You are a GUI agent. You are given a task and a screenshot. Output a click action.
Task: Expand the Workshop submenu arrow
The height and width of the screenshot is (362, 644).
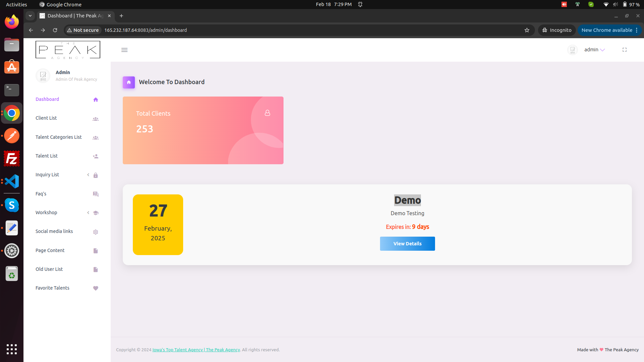(88, 213)
